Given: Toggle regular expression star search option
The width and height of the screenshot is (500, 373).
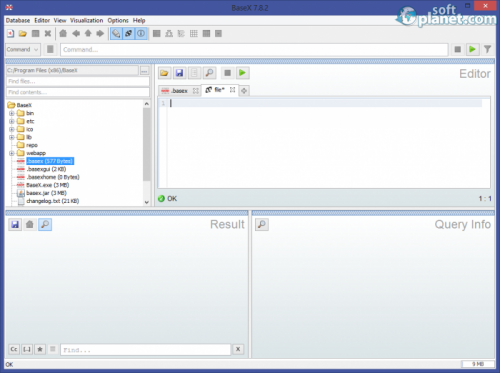Looking at the screenshot, I should 40,349.
